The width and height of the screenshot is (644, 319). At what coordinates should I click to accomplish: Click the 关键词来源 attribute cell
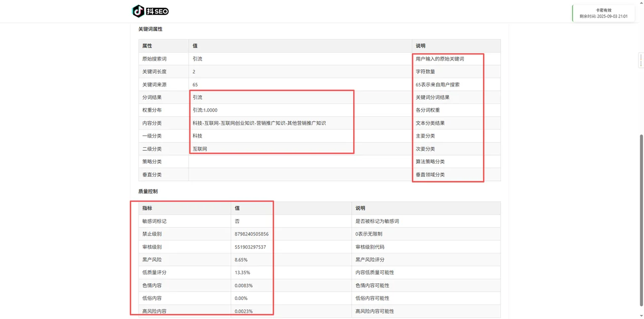pyautogui.click(x=164, y=84)
